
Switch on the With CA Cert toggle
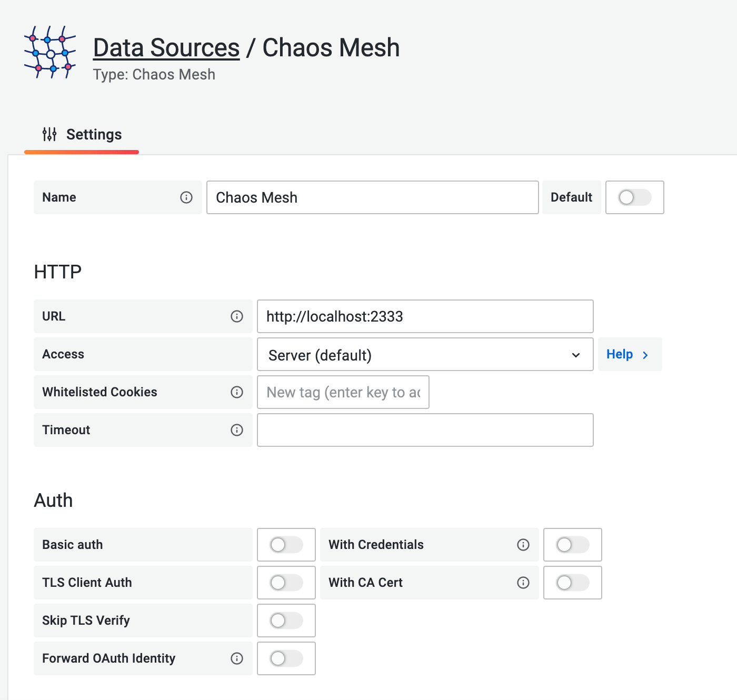coord(572,583)
